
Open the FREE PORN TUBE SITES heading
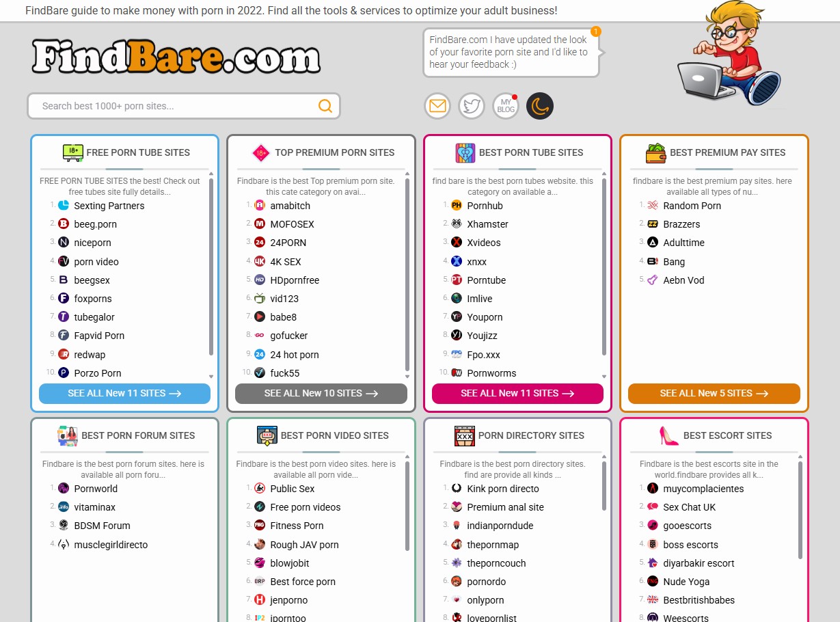coord(138,152)
